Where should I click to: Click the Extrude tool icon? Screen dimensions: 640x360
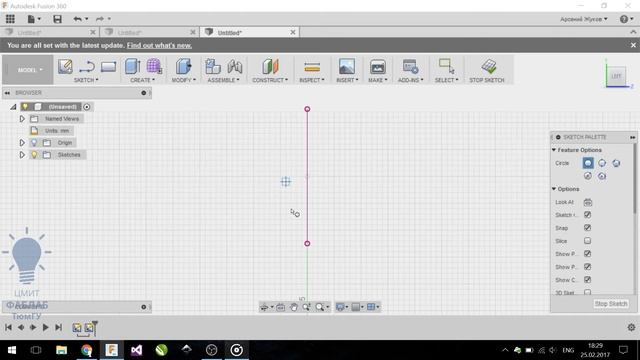[133, 66]
